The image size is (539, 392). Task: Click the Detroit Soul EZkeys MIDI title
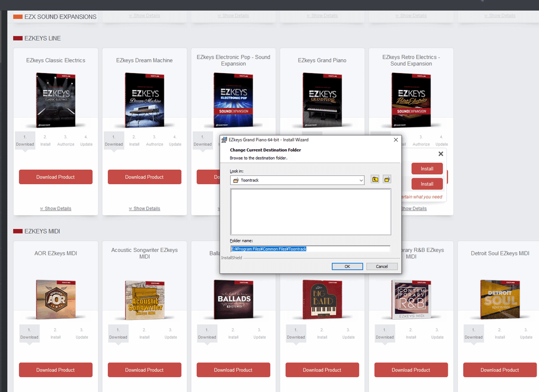[500, 253]
